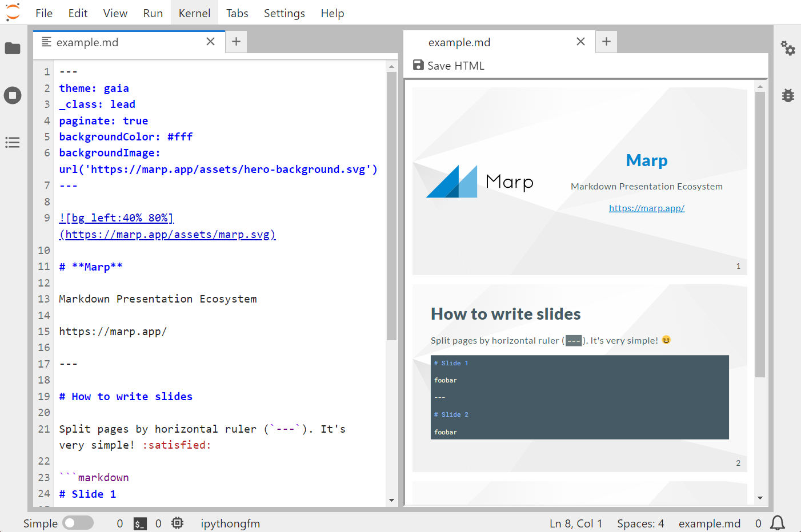The width and height of the screenshot is (801, 532).
Task: Click the Save HTML button
Action: point(448,66)
